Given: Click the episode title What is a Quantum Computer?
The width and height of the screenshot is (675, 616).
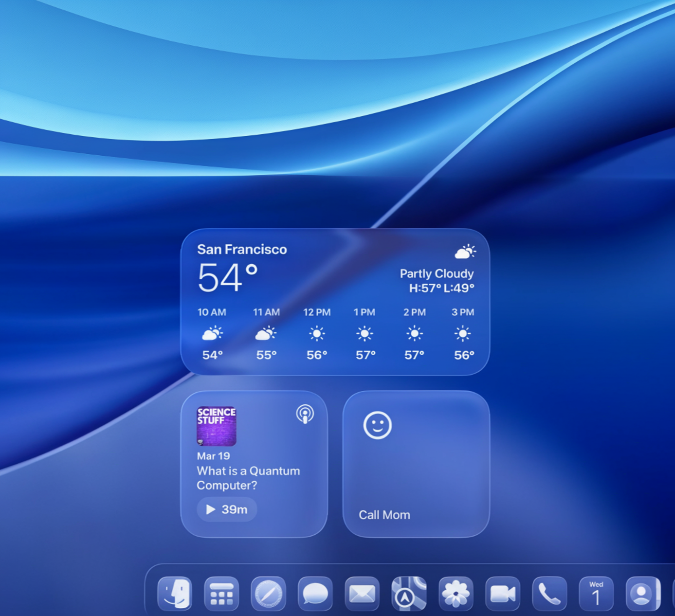Looking at the screenshot, I should coord(248,478).
